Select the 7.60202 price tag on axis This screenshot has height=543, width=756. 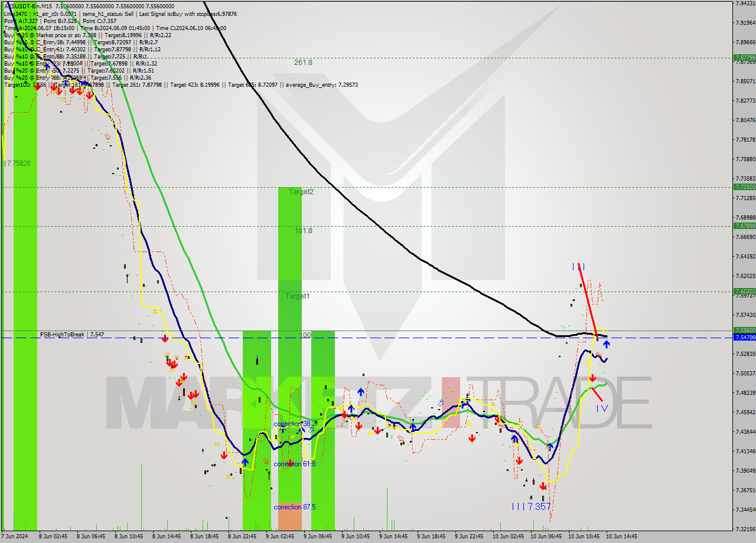click(744, 291)
